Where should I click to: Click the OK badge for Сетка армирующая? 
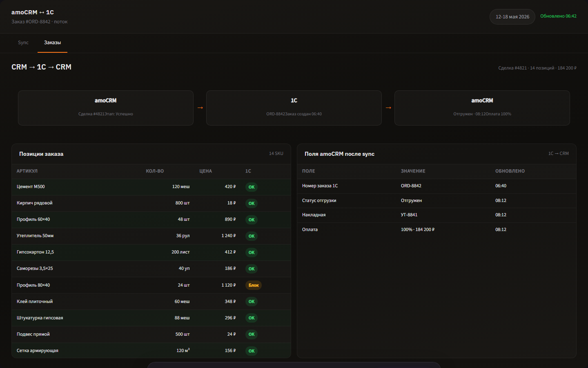pyautogui.click(x=252, y=351)
